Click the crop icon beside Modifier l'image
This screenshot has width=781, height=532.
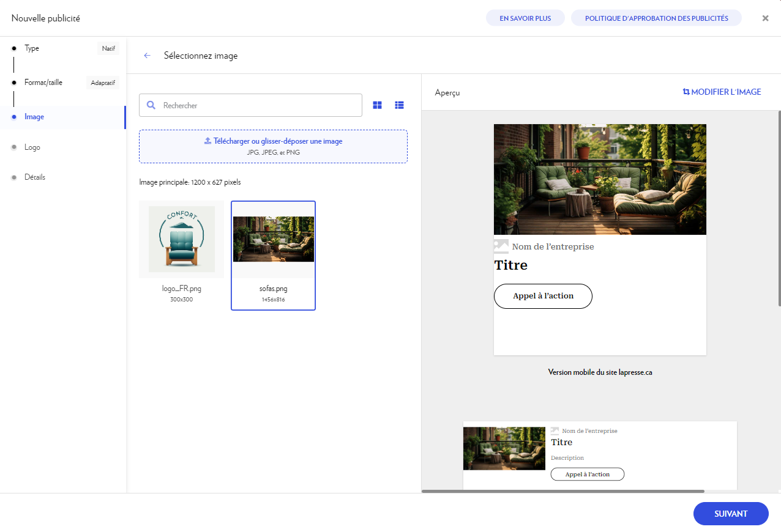(686, 92)
